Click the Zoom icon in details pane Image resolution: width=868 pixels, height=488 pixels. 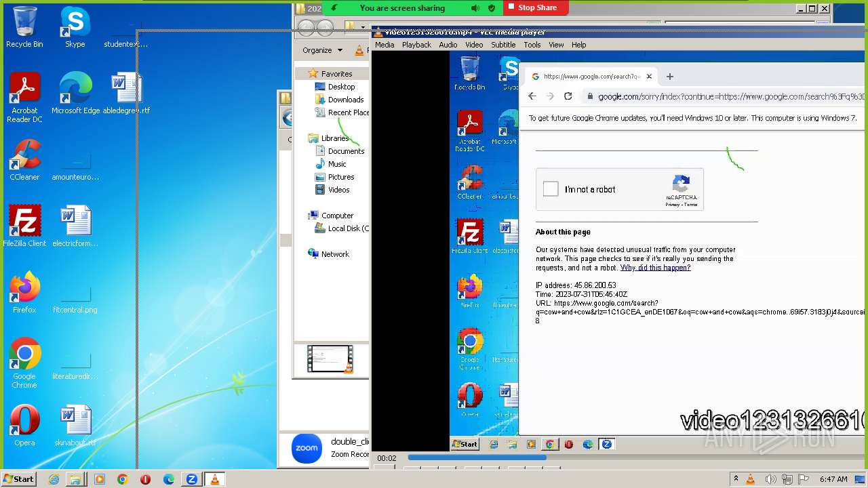click(x=307, y=449)
